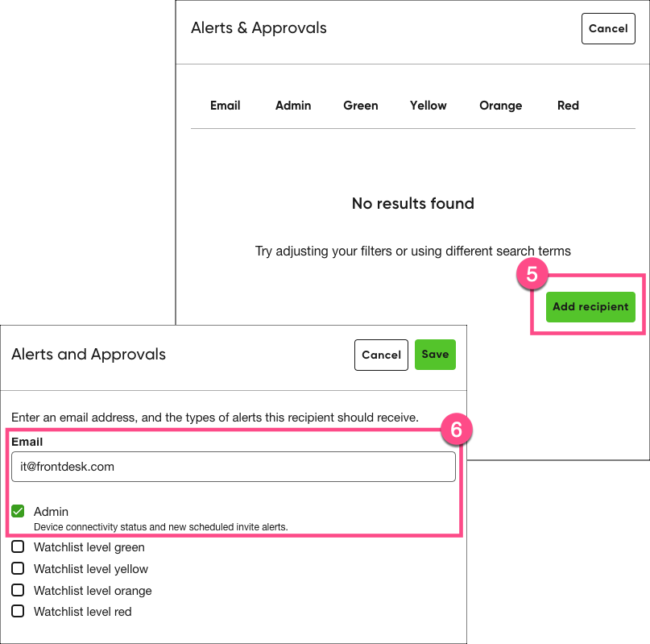Enable Watchlist level yellow checkbox
650x644 pixels.
coord(19,569)
